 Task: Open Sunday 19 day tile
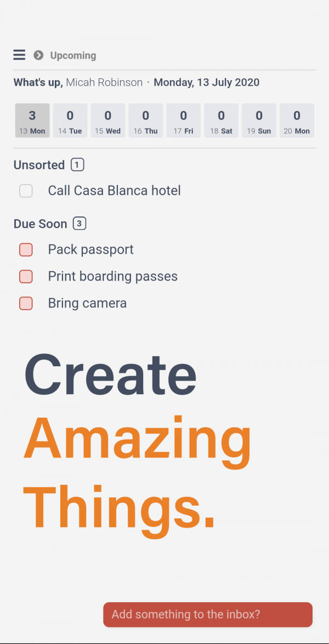coord(259,121)
